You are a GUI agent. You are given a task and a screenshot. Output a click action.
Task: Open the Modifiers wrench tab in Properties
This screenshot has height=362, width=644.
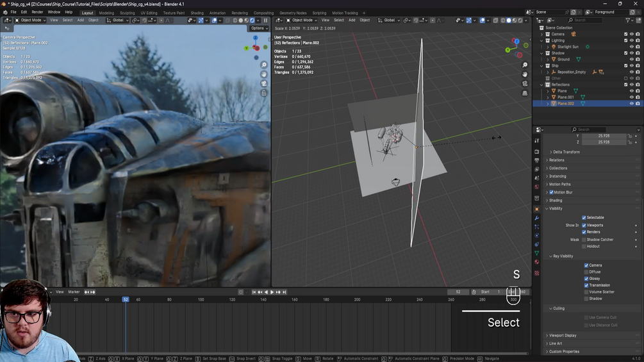tap(537, 218)
